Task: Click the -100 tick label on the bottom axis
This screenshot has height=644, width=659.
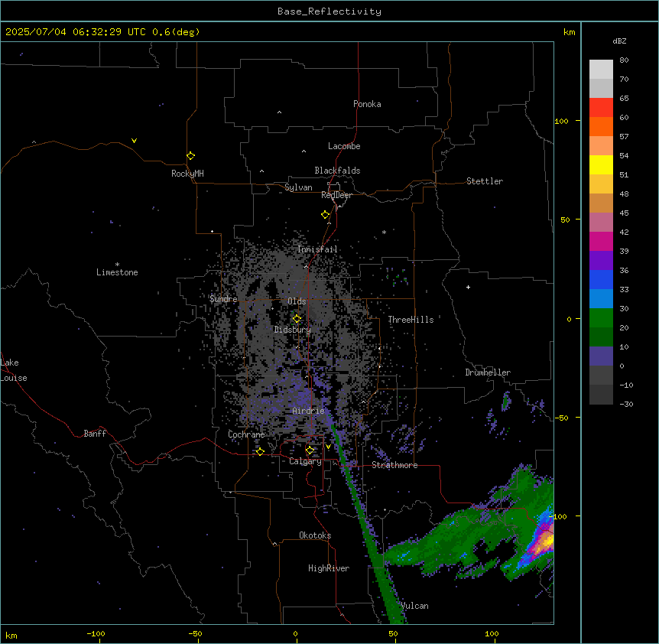Action: click(96, 634)
